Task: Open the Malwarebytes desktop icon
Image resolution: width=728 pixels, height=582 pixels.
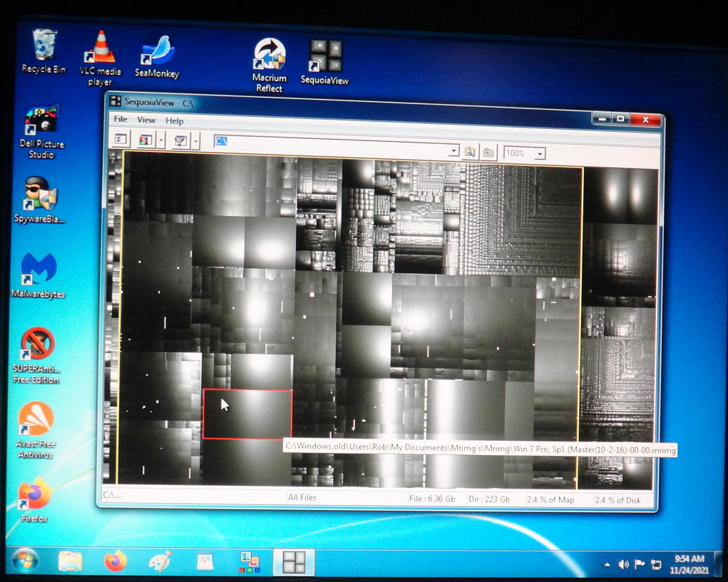Action: point(38,275)
